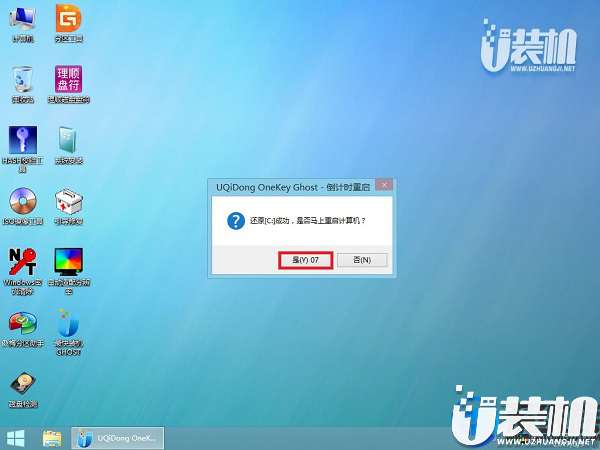Image resolution: width=600 pixels, height=450 pixels.
Task: Open the partition assistant pie-disk icon
Action: click(23, 328)
